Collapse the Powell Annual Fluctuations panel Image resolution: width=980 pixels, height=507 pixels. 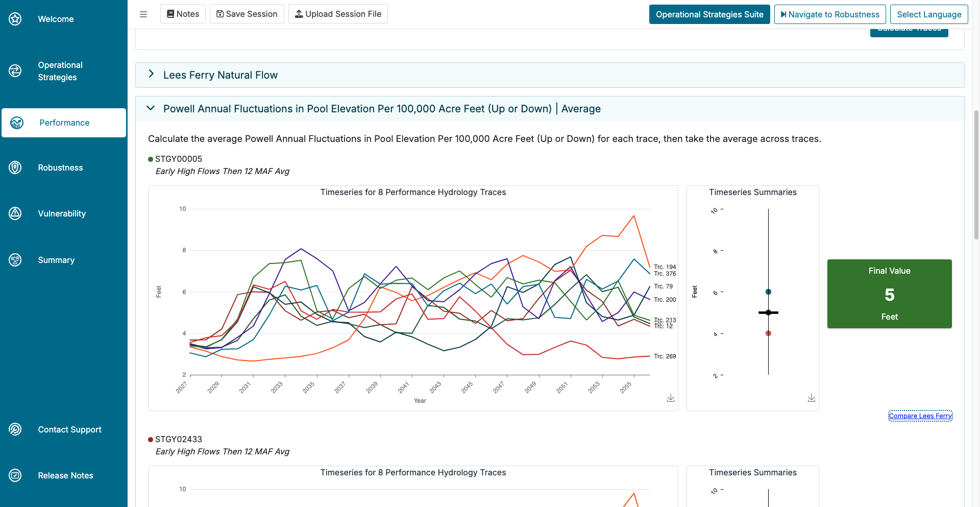click(x=550, y=109)
